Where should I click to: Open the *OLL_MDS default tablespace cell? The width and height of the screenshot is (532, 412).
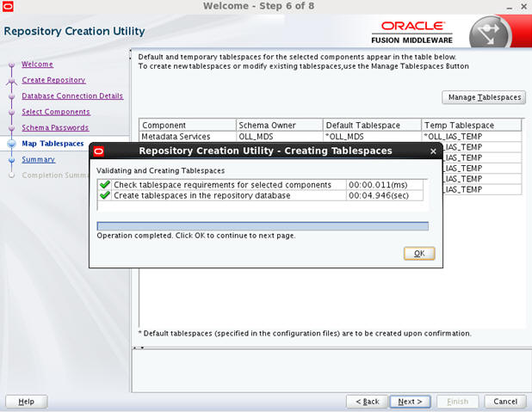coord(372,137)
